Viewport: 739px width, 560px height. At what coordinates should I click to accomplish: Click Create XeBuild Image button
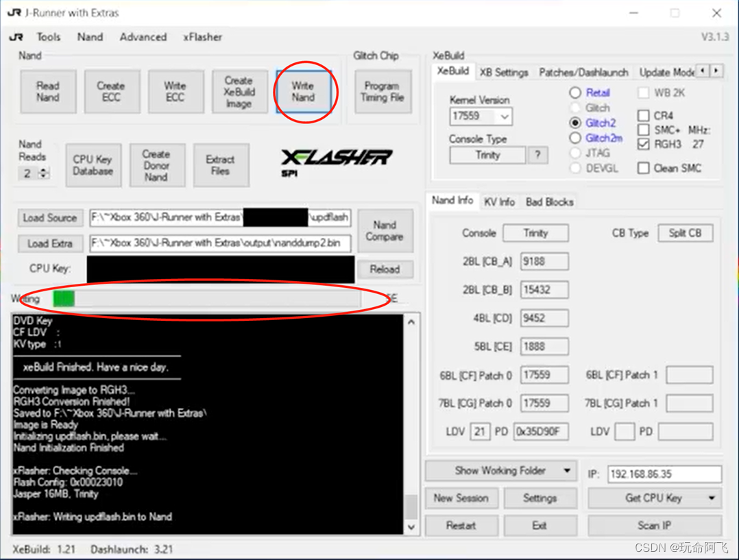239,91
